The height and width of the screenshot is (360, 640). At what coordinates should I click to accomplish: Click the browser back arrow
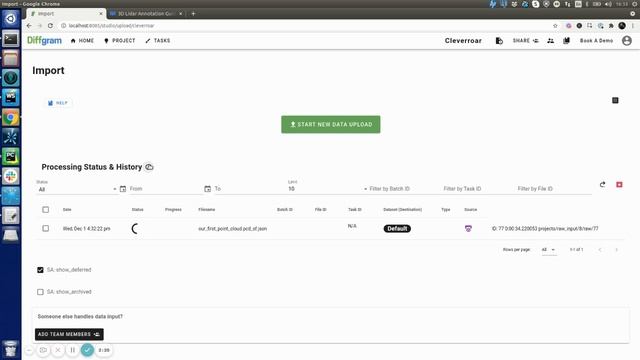pos(29,25)
